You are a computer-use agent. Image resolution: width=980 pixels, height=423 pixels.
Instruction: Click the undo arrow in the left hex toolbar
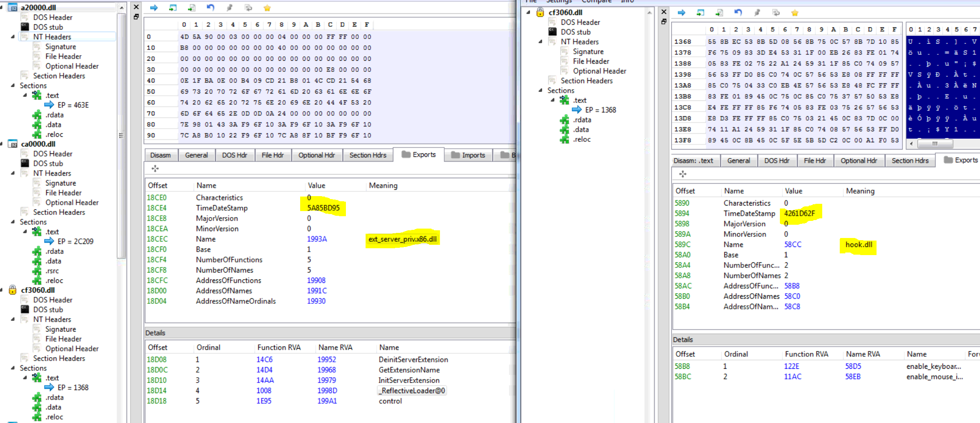click(210, 8)
